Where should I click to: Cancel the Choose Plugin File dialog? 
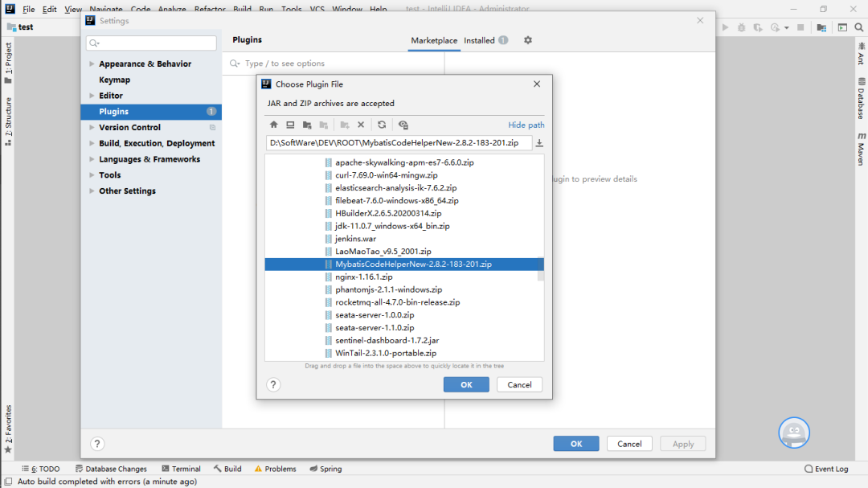(519, 384)
